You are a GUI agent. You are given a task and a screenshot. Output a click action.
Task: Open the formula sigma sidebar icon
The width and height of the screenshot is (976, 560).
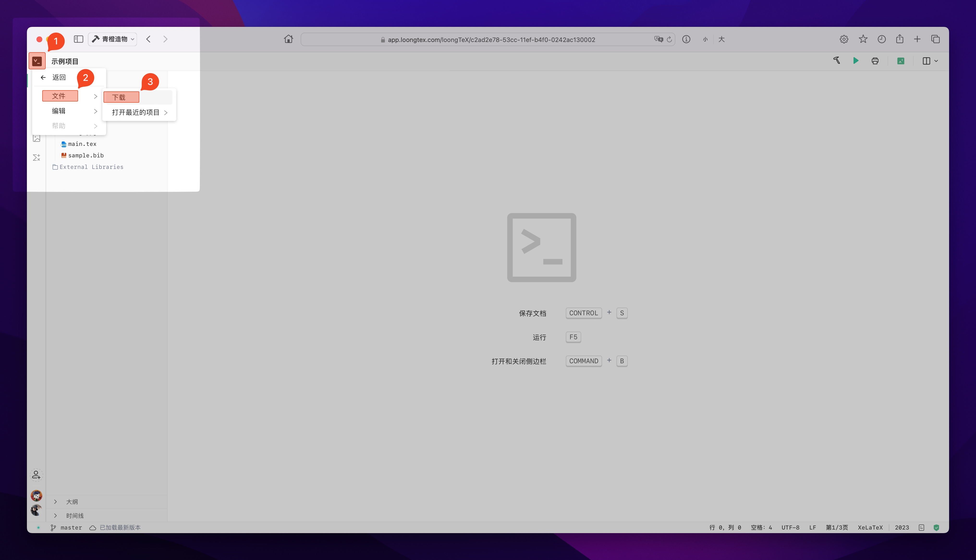coord(37,157)
